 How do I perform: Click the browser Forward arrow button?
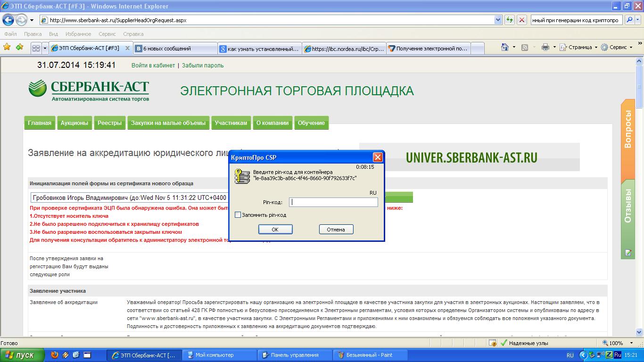tap(21, 20)
